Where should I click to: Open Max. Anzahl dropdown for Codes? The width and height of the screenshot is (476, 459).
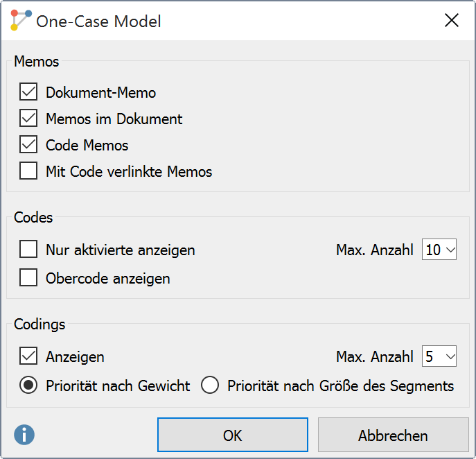439,250
